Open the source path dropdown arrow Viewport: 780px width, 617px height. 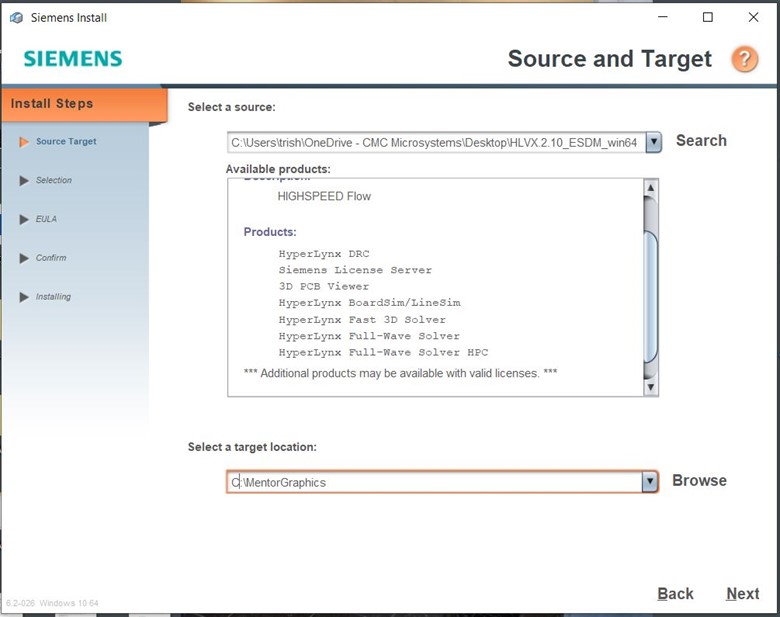654,143
